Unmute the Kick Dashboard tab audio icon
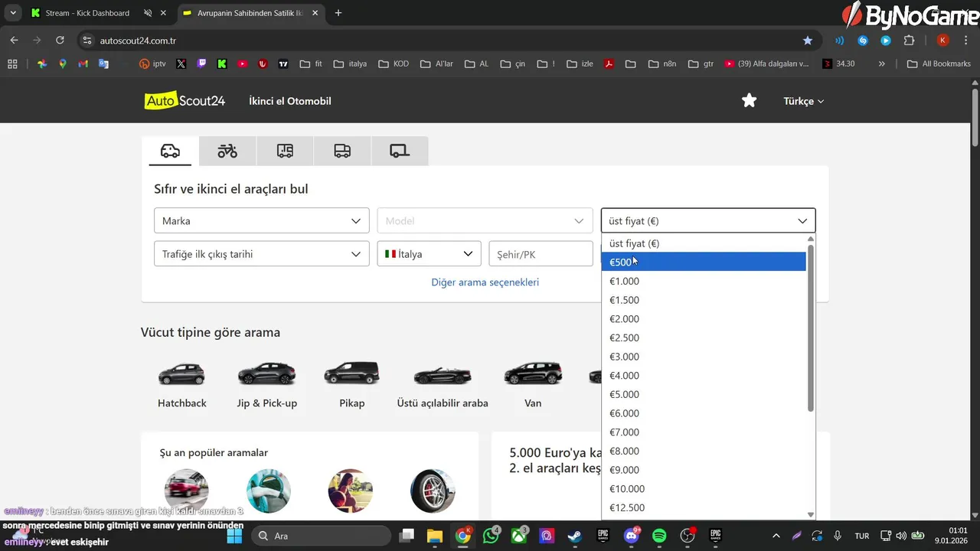The image size is (980, 551). [148, 13]
